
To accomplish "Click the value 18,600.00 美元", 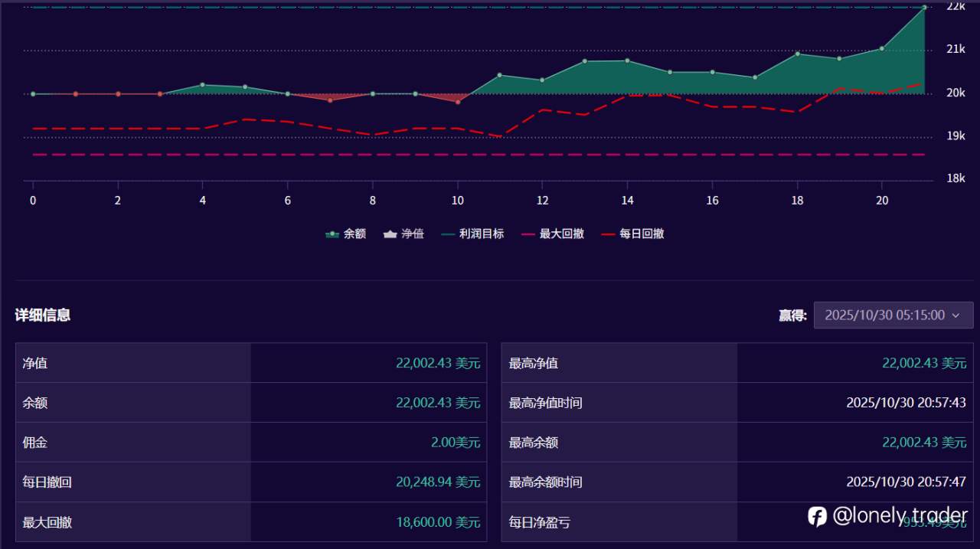I will click(438, 522).
